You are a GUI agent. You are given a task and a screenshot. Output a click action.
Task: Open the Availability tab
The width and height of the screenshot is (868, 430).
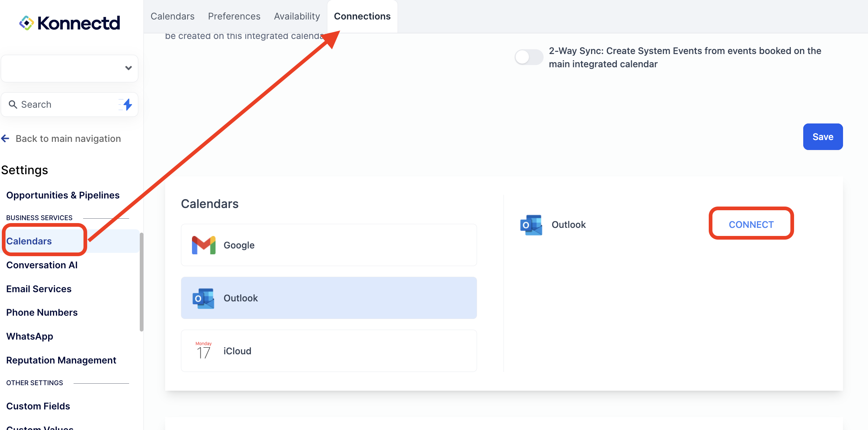[x=297, y=16]
